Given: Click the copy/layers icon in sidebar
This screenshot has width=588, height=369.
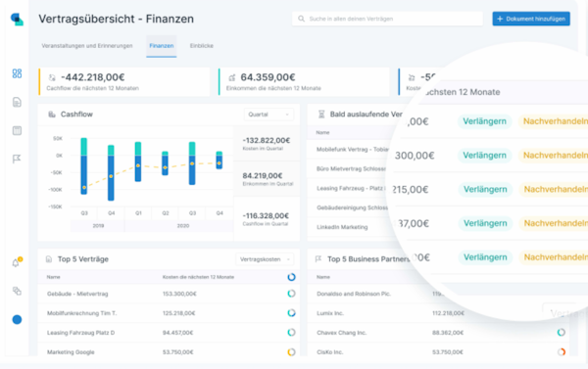Looking at the screenshot, I should (x=17, y=291).
